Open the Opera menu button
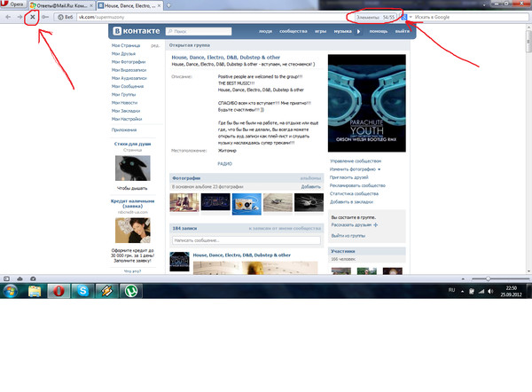Image resolution: width=532 pixels, height=392 pixels. (x=13, y=4)
